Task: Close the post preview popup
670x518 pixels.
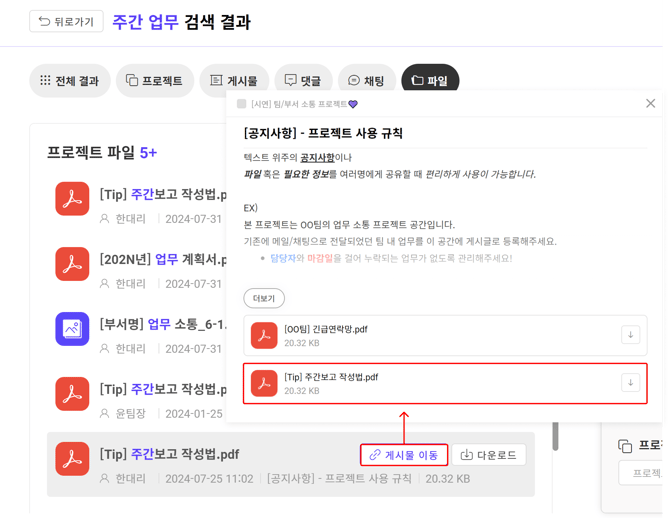Action: point(650,103)
